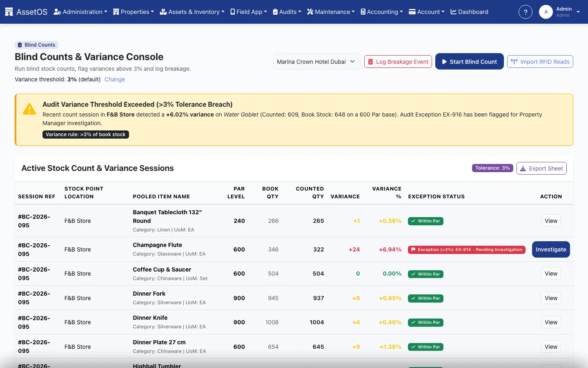Click the flag icon on Exception EX-914 badge
Viewport: 588px width, 368px height.
[x=413, y=249]
